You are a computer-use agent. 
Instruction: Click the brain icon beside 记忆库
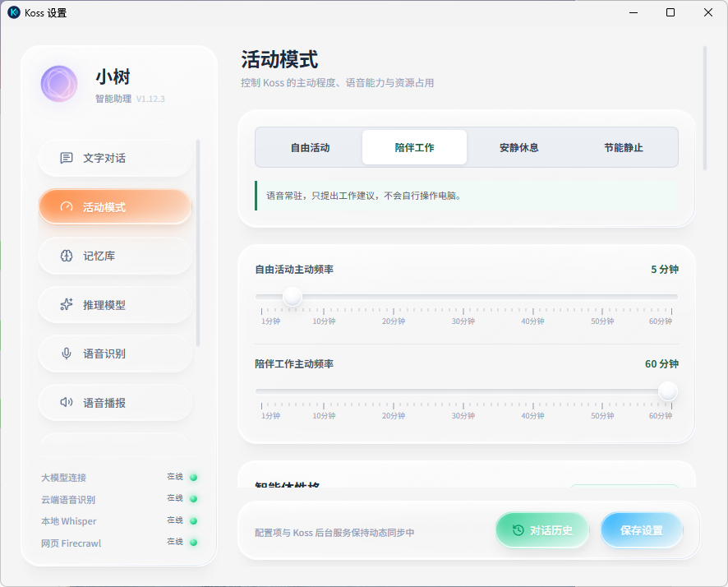pyautogui.click(x=67, y=256)
